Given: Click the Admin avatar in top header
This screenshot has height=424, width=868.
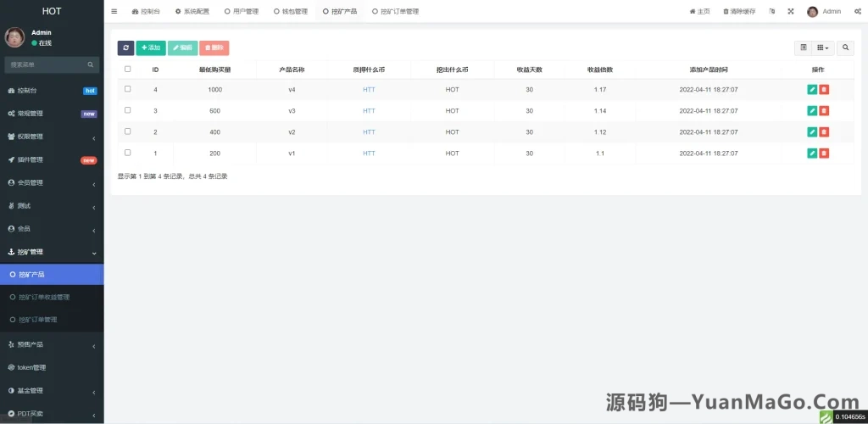Looking at the screenshot, I should coord(812,12).
